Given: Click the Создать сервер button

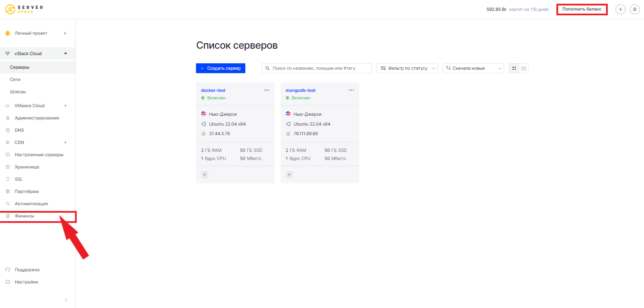Looking at the screenshot, I should point(221,68).
